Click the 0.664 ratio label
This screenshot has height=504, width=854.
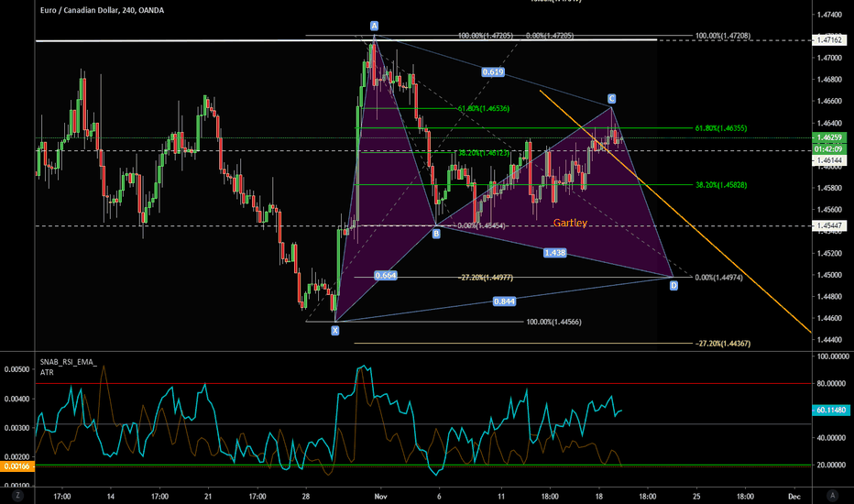tap(386, 276)
